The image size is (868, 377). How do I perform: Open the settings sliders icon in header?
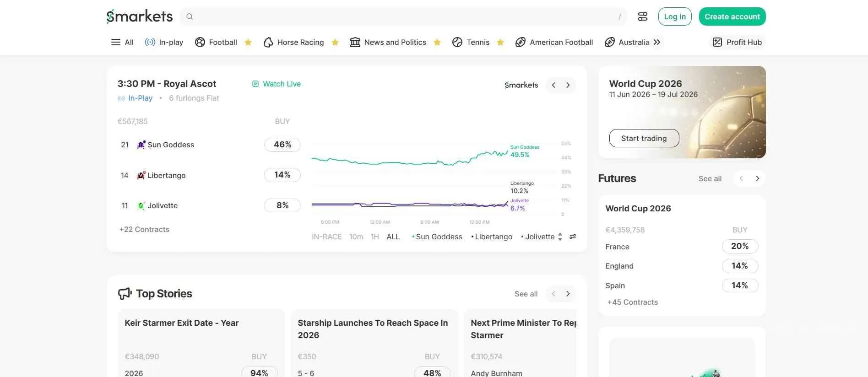[643, 16]
